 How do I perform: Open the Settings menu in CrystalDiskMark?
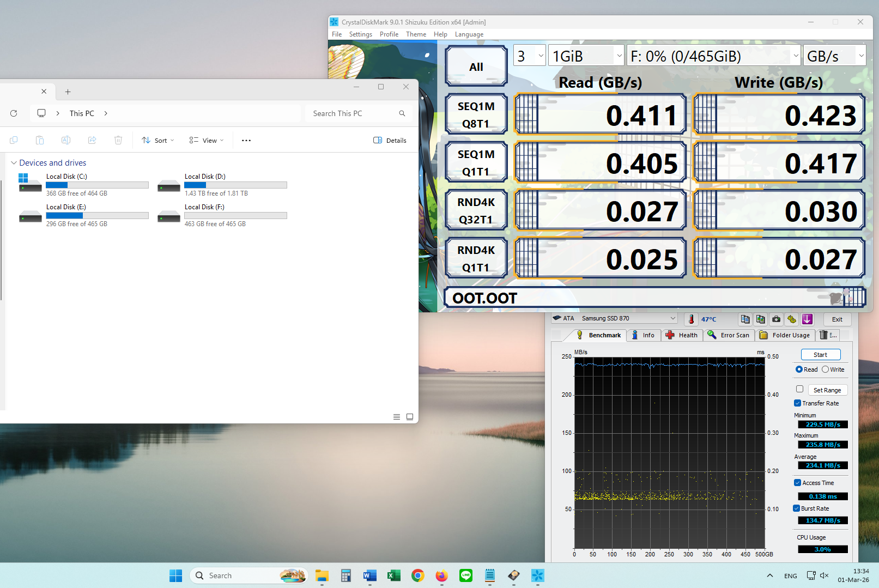coord(360,34)
